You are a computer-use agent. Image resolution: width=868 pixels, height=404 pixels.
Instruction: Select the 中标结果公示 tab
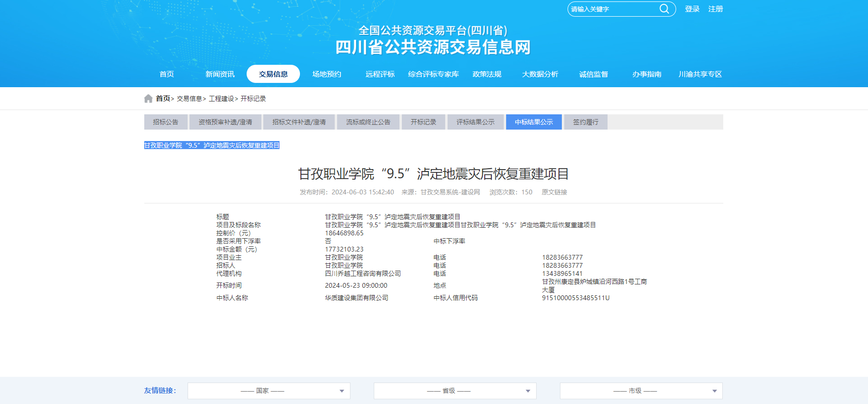533,122
